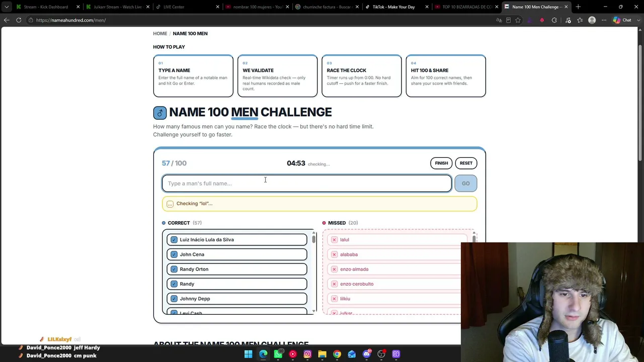Click the X mark beside enzo almada
Screen dimensions: 644x362
pyautogui.click(x=334, y=269)
